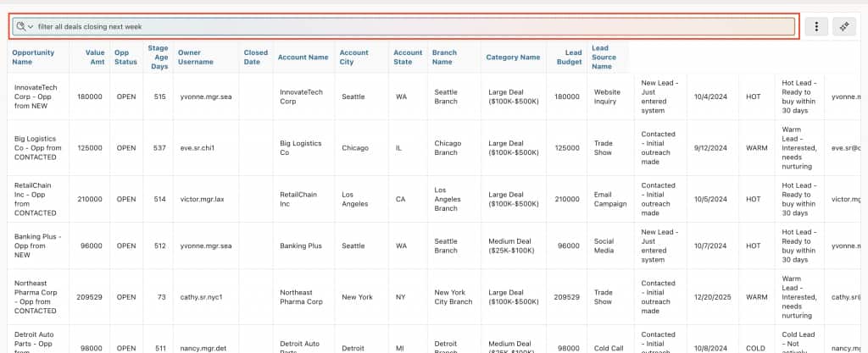This screenshot has width=868, height=353.
Task: Click the New York City Branch cell
Action: click(x=454, y=297)
